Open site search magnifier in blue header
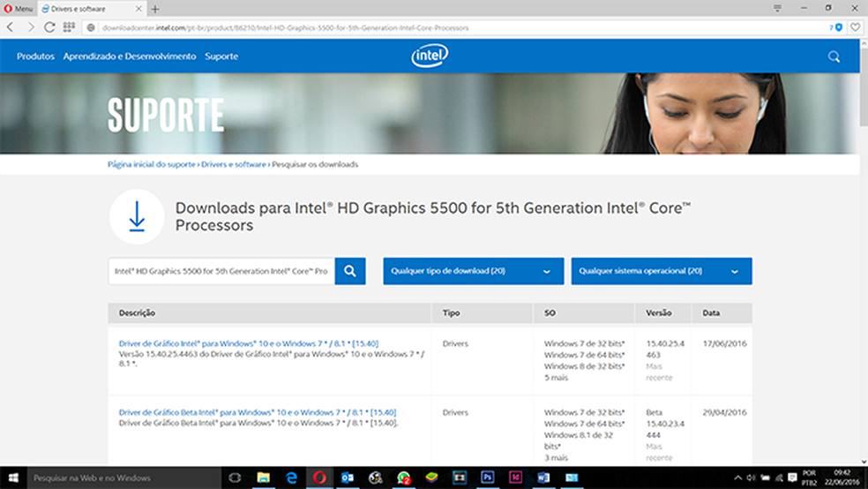The image size is (868, 489). tap(834, 56)
